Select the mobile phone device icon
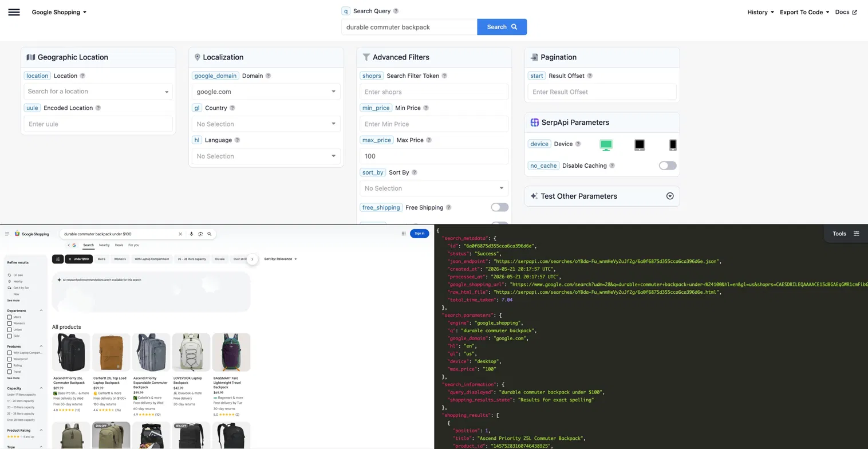 pyautogui.click(x=673, y=145)
